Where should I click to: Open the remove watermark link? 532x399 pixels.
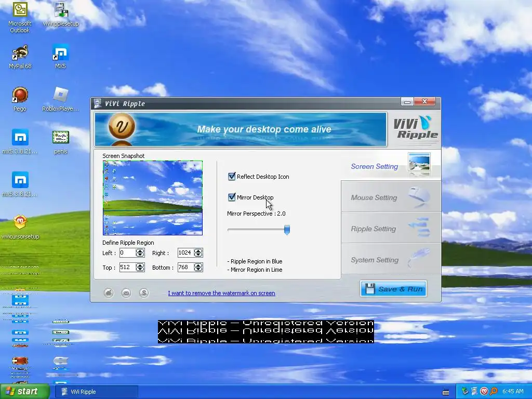tap(221, 293)
